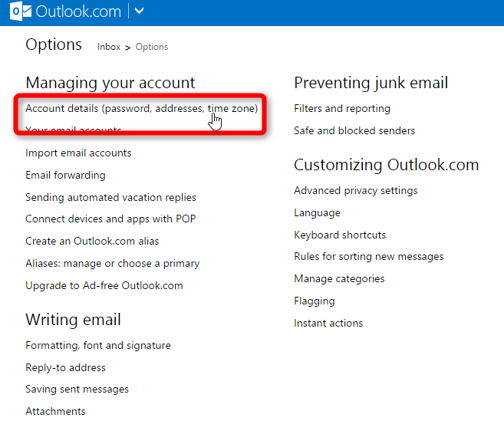The image size is (504, 434).
Task: Open Instant actions settings
Action: pyautogui.click(x=328, y=323)
